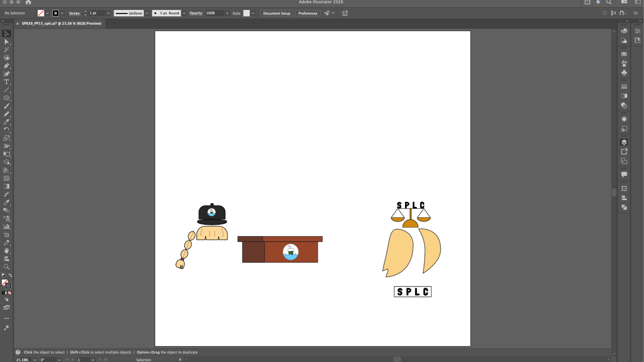Open the Opacity panel link

196,13
